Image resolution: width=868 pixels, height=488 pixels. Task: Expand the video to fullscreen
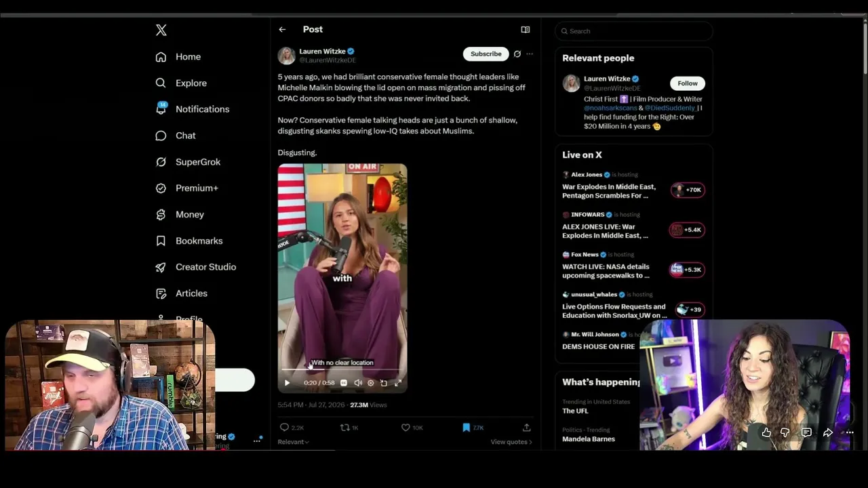tap(398, 383)
